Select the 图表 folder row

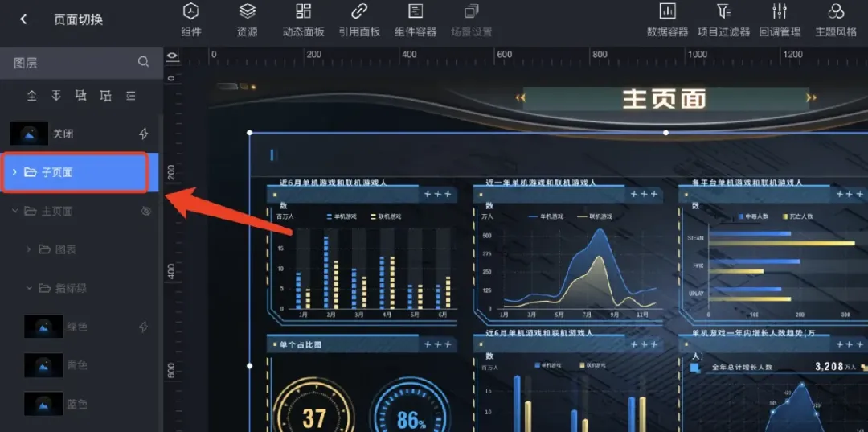(79, 249)
